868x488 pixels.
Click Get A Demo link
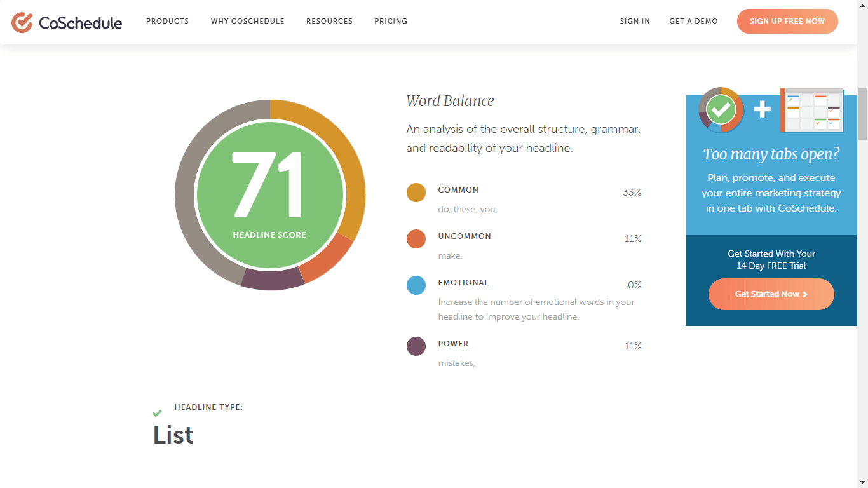pos(693,21)
